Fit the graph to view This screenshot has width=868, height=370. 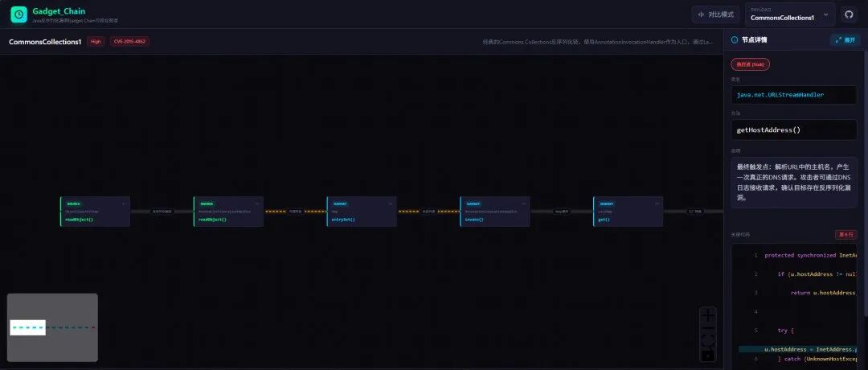708,341
